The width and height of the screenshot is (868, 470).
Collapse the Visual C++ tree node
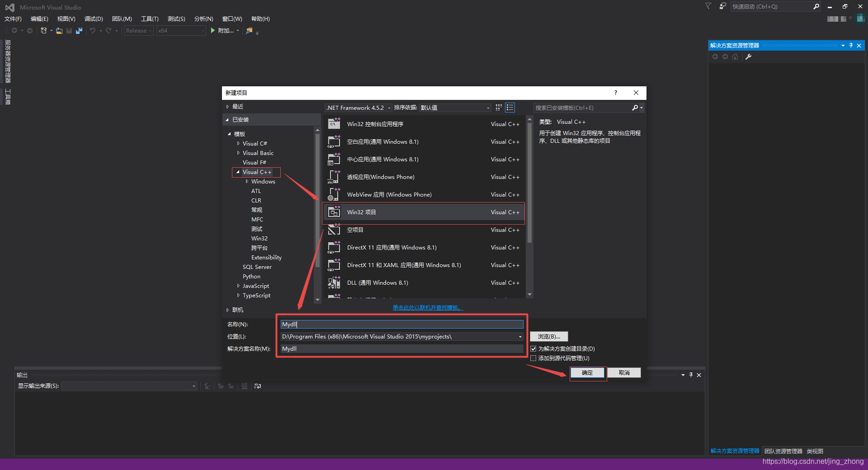(238, 172)
